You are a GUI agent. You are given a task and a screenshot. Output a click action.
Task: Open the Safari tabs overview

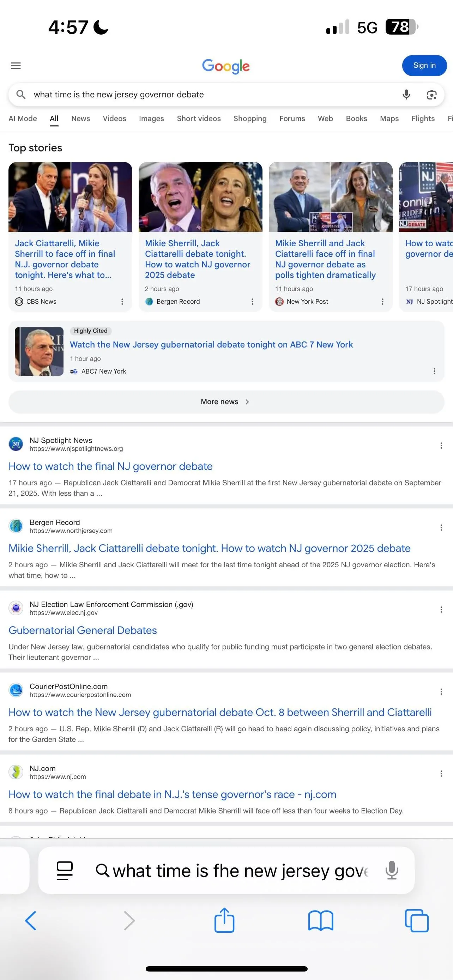pos(417,921)
